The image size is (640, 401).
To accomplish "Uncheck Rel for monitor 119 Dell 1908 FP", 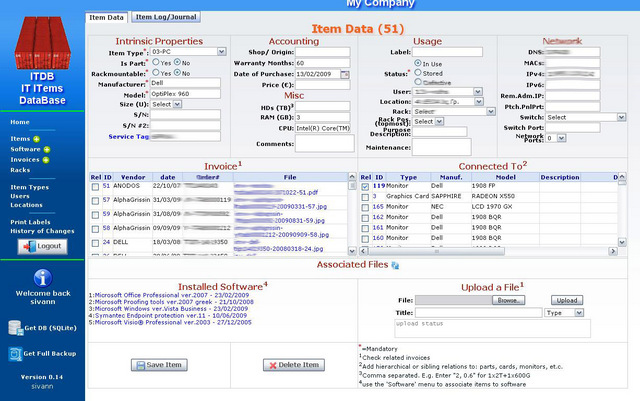I will click(x=365, y=187).
